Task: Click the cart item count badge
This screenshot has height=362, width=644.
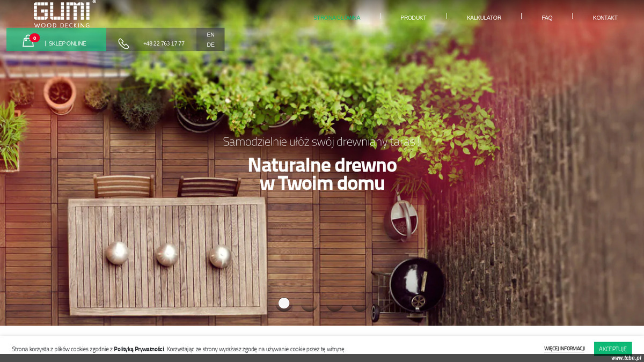Action: [34, 38]
